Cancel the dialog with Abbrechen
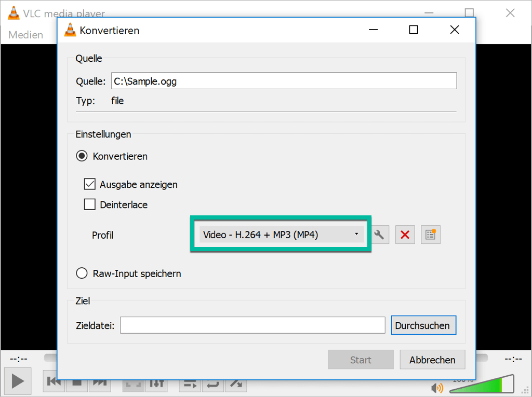 click(432, 360)
